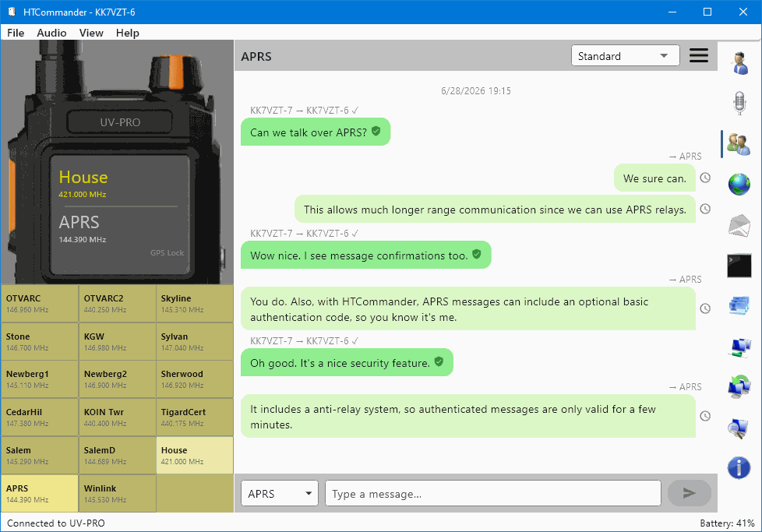Image resolution: width=762 pixels, height=532 pixels.
Task: Open the computer sync sidebar icon
Action: coord(739,387)
